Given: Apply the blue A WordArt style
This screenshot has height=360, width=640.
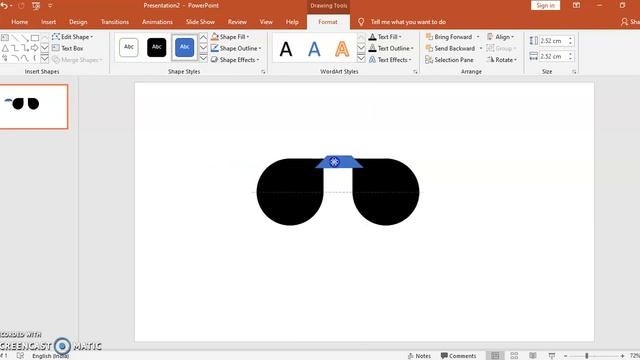Looking at the screenshot, I should click(314, 49).
